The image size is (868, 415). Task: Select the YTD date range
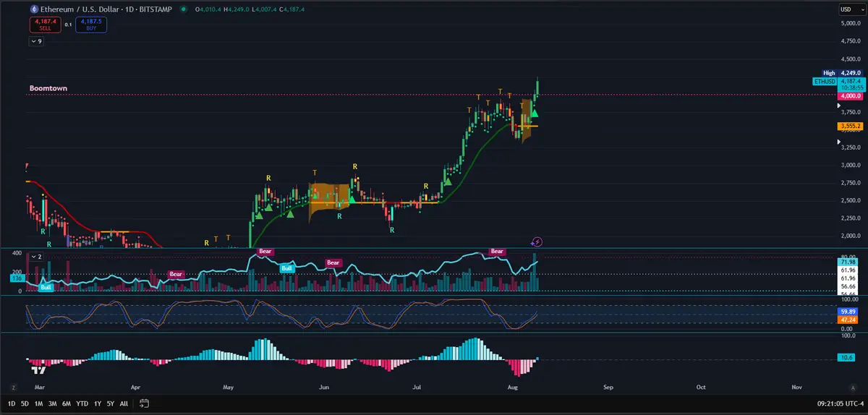point(82,403)
